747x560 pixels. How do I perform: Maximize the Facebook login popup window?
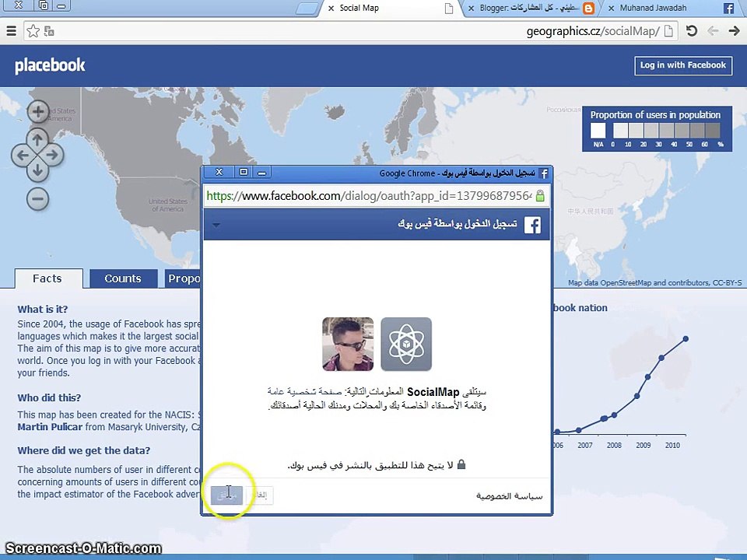244,172
